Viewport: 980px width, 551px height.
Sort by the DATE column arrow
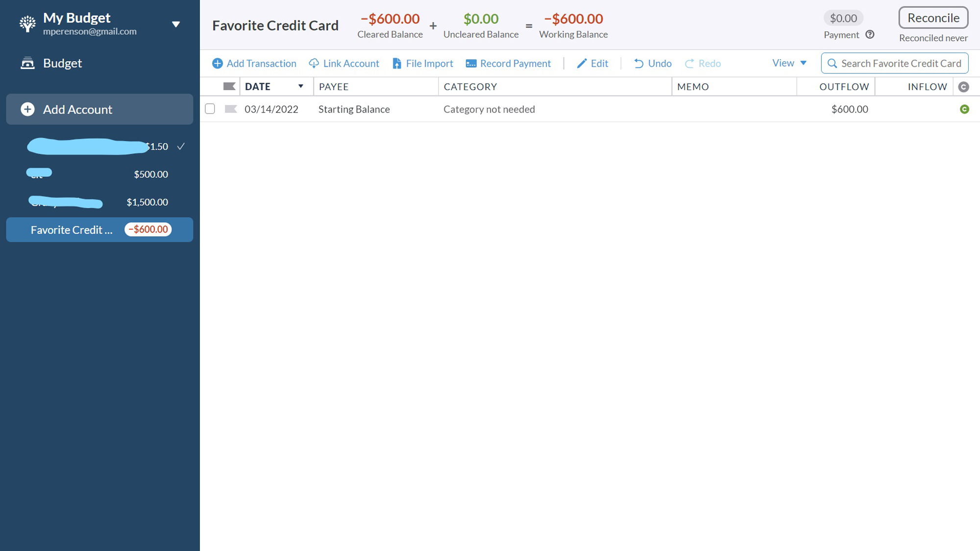301,87
